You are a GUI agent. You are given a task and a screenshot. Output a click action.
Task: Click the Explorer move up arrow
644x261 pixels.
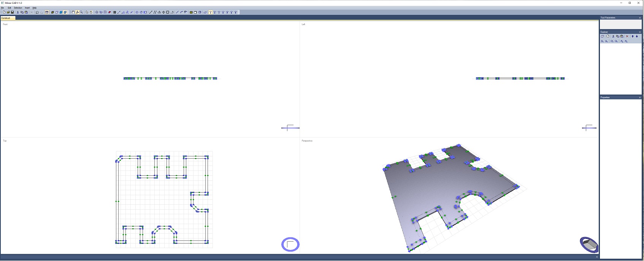point(633,36)
